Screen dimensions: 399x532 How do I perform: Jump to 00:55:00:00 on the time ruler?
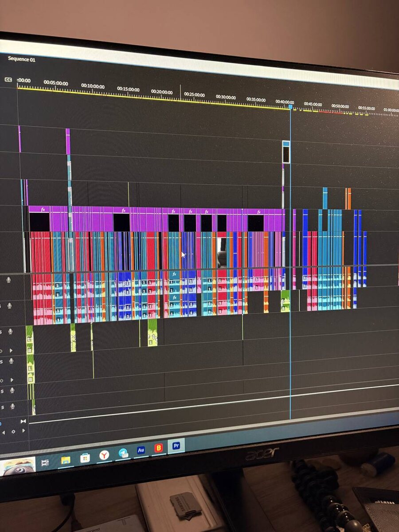tap(367, 108)
